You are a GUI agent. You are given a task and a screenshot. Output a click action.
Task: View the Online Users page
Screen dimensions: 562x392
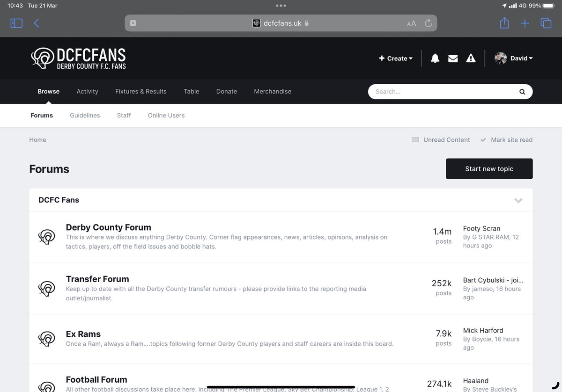[166, 115]
